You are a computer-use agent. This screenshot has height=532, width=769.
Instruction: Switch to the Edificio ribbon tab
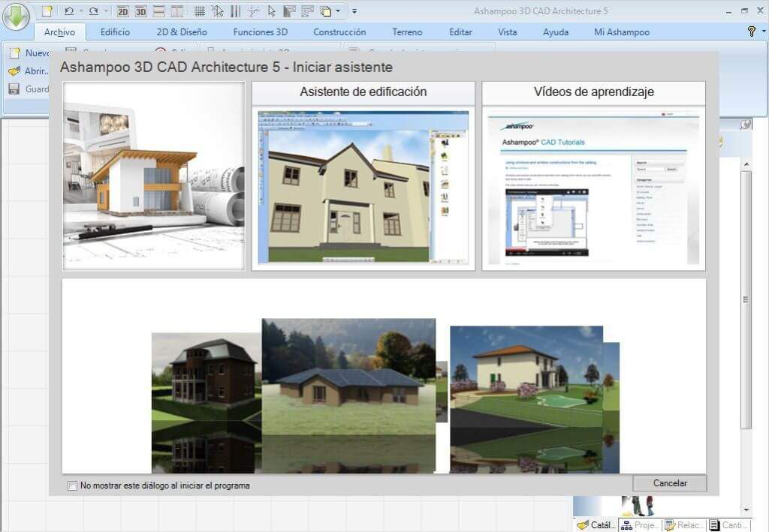[x=115, y=32]
